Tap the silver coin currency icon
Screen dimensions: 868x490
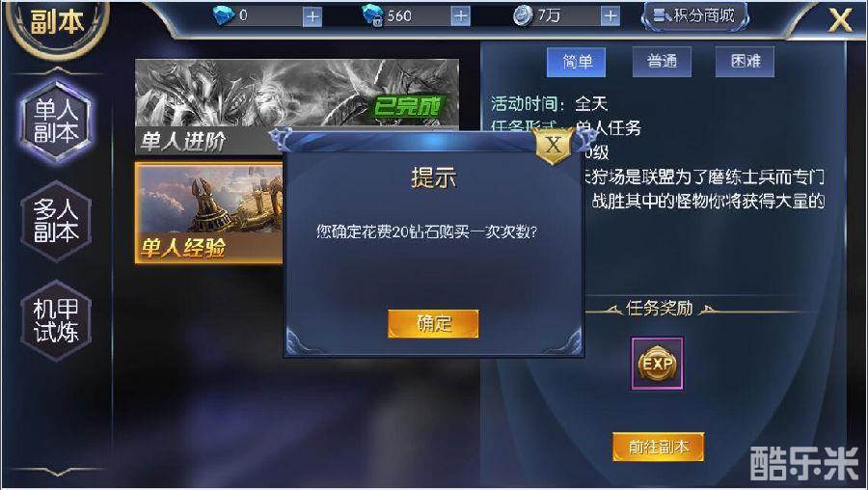click(522, 15)
